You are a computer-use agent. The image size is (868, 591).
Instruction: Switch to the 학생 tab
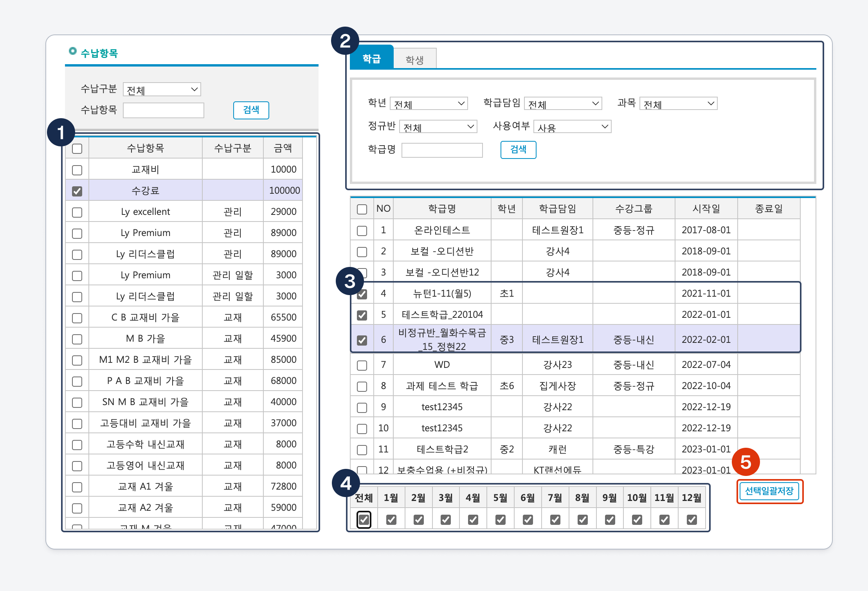click(x=414, y=59)
